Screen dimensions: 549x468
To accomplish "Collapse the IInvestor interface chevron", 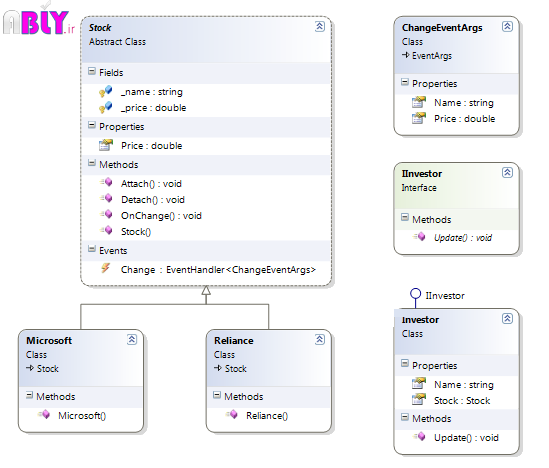I will pos(507,173).
